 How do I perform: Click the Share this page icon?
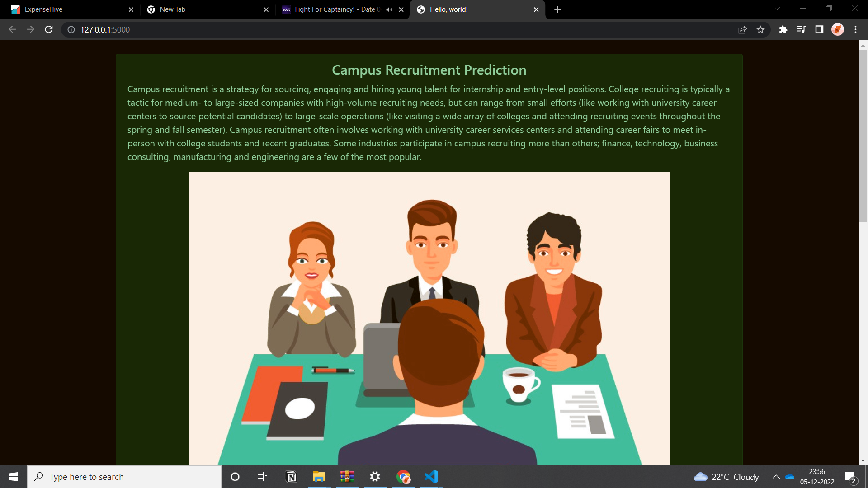tap(742, 30)
